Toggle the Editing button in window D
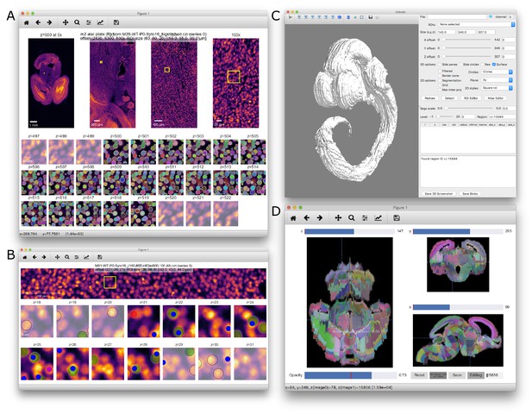This screenshot has height=414, width=532. coord(475,375)
